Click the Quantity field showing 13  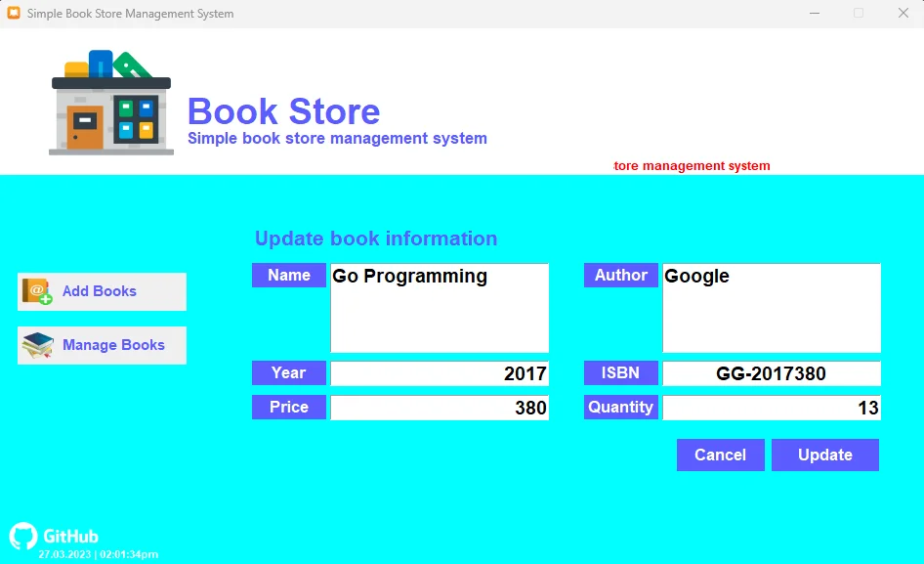coord(772,408)
